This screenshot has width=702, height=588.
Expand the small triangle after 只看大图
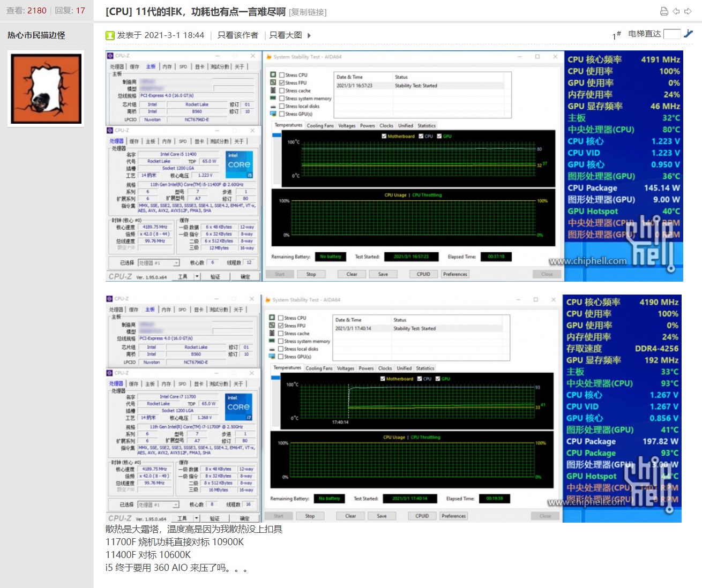pyautogui.click(x=309, y=35)
